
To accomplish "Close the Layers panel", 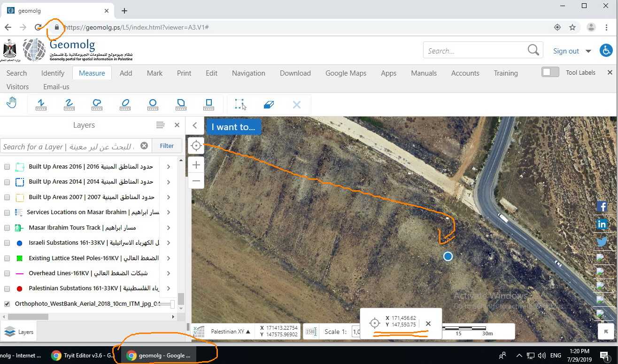I will [177, 125].
